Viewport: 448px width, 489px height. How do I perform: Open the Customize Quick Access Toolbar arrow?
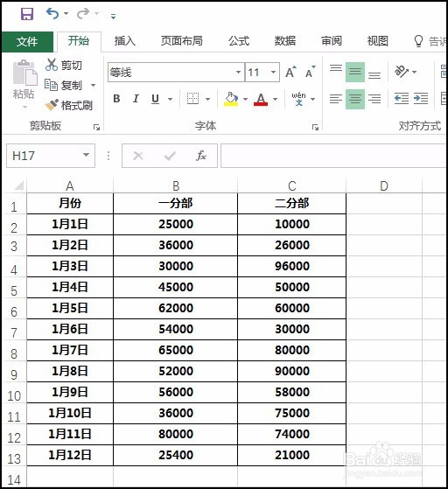tap(113, 17)
